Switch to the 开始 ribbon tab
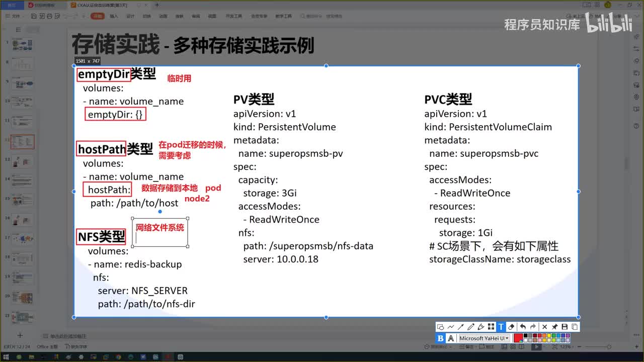Viewport: 644px width, 362px height. [97, 16]
